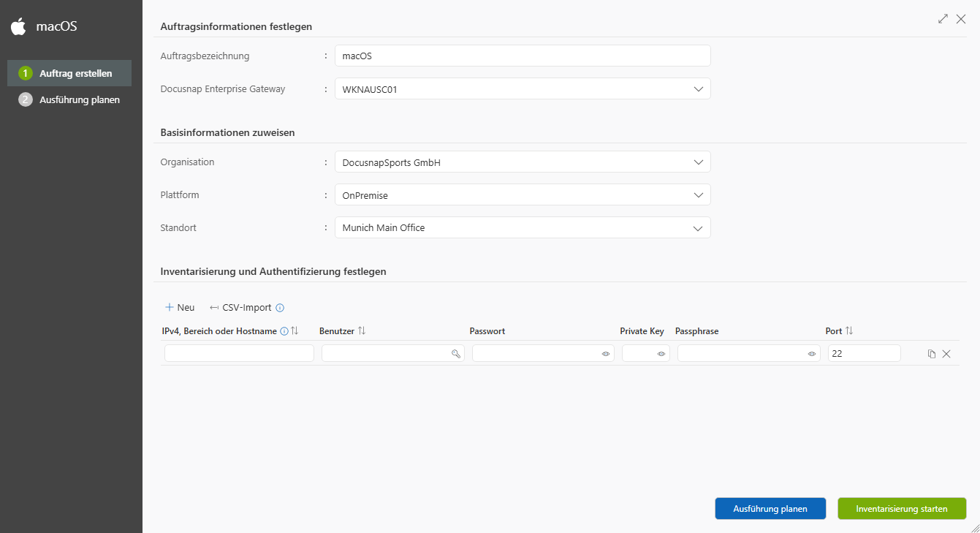This screenshot has width=980, height=533.
Task: Click the Passwort column header
Action: (487, 331)
